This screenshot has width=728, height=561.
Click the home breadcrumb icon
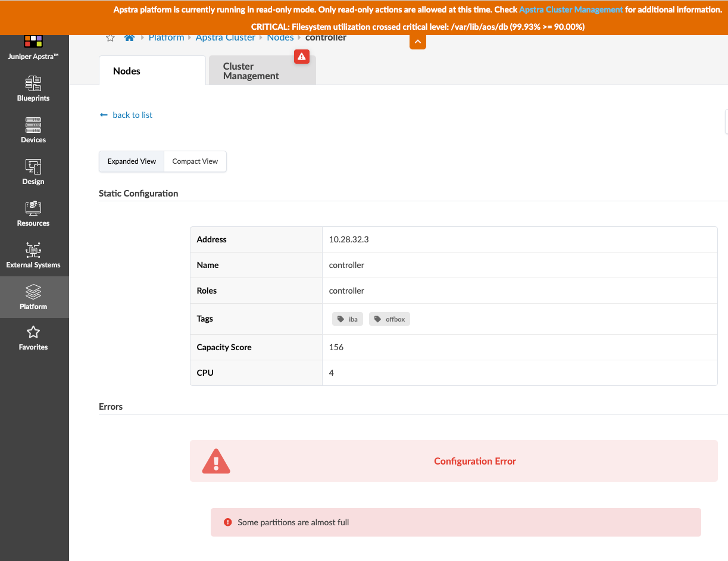point(129,38)
